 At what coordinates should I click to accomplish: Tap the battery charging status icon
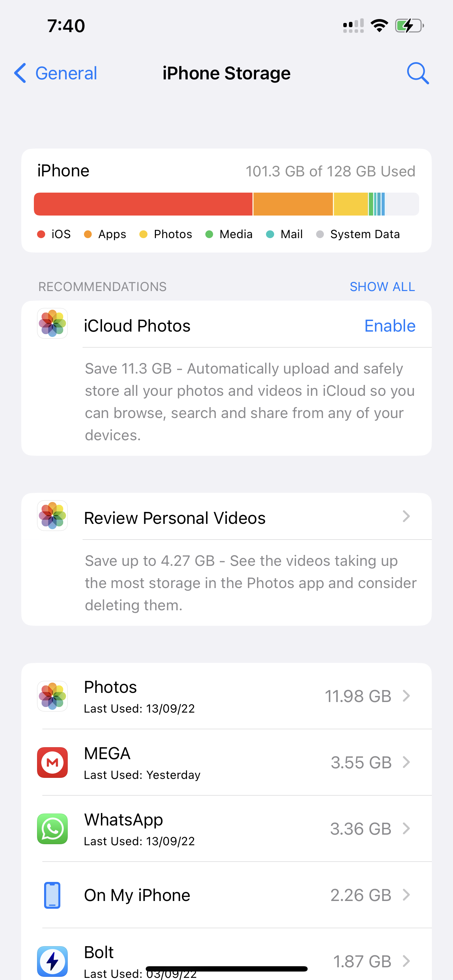(409, 26)
